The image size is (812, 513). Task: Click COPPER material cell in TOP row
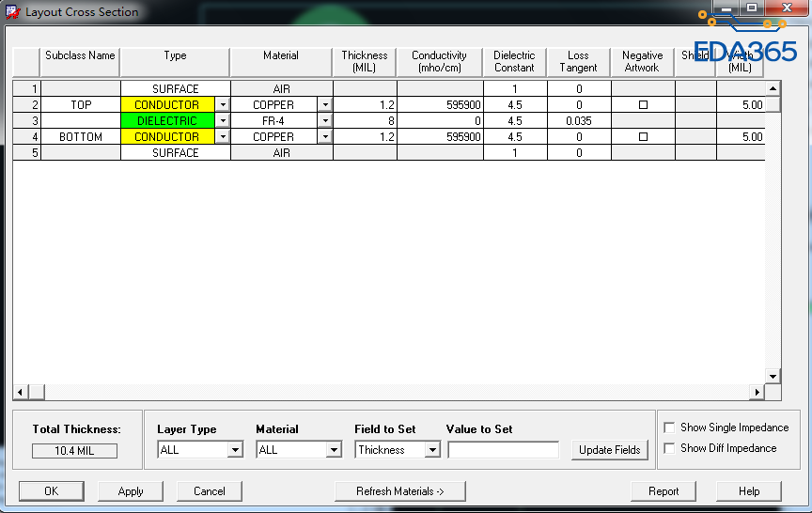[273, 105]
